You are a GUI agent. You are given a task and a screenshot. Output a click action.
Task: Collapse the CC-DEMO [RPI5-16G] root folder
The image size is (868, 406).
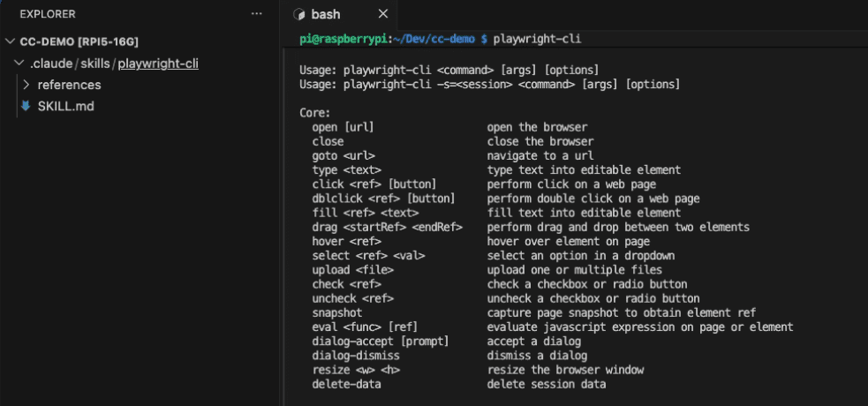11,42
